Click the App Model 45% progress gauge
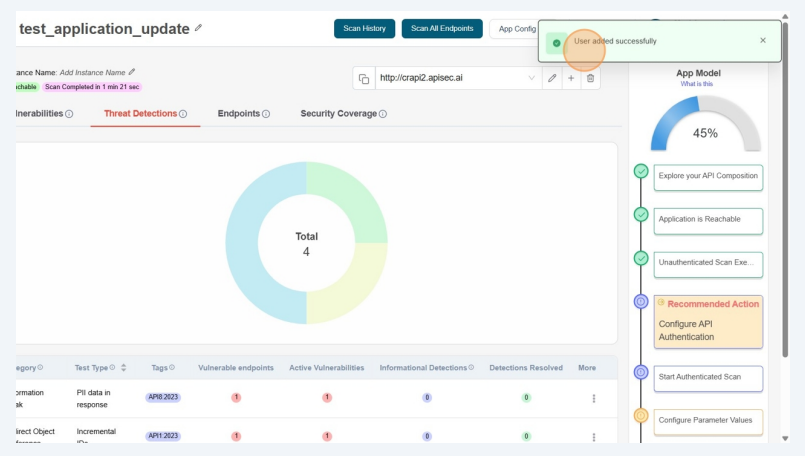805x456 pixels. [705, 126]
